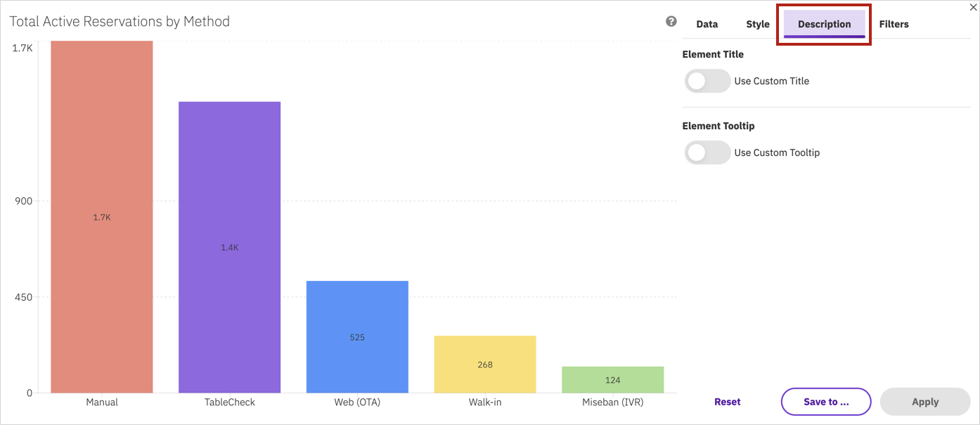Click the Reset link
The height and width of the screenshot is (425, 980).
[x=727, y=402]
